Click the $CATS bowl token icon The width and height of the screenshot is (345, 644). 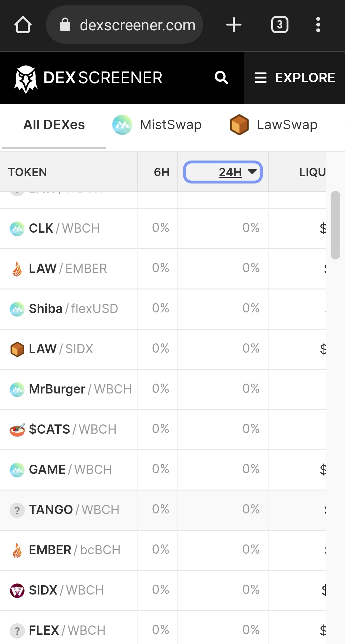point(17,430)
